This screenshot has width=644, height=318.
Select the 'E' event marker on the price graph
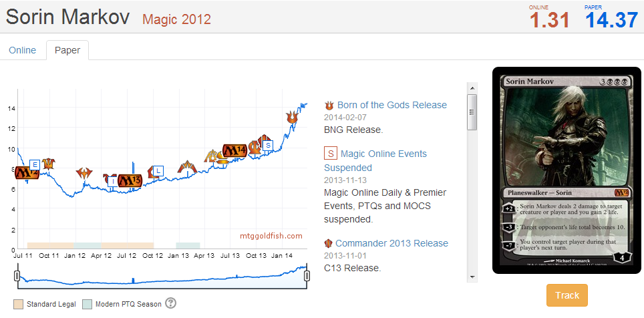[34, 164]
